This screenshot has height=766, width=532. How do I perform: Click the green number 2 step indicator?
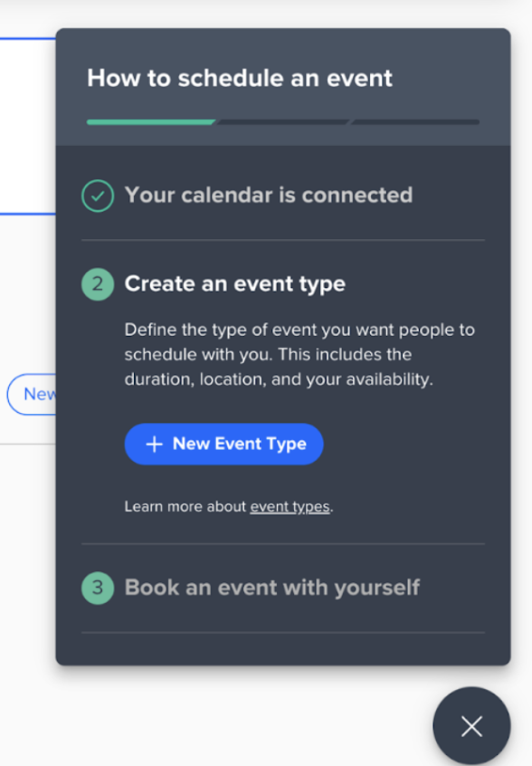[98, 283]
